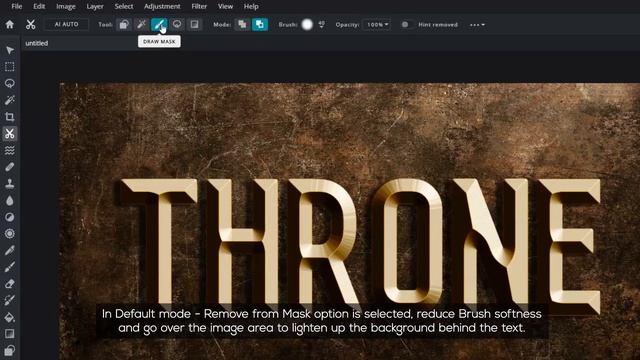This screenshot has width=640, height=360.
Task: Open the Select menu
Action: click(x=124, y=7)
